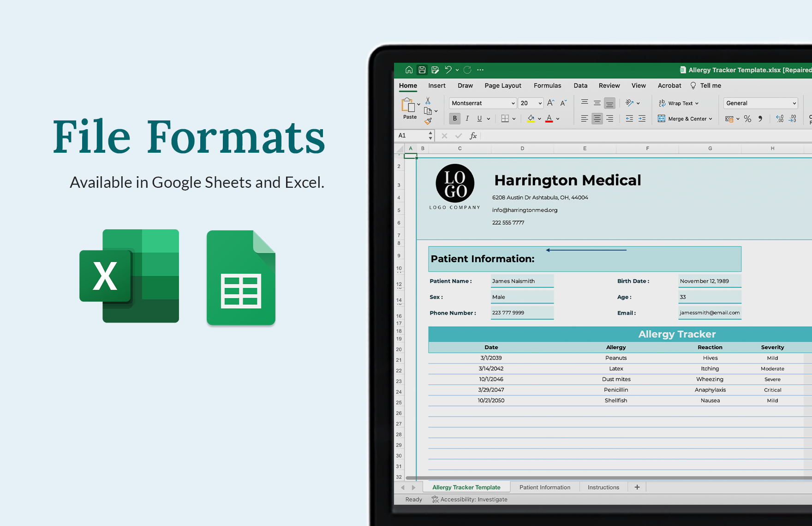Click the Accessibility Investigate status icon
The image size is (812, 526).
435,499
